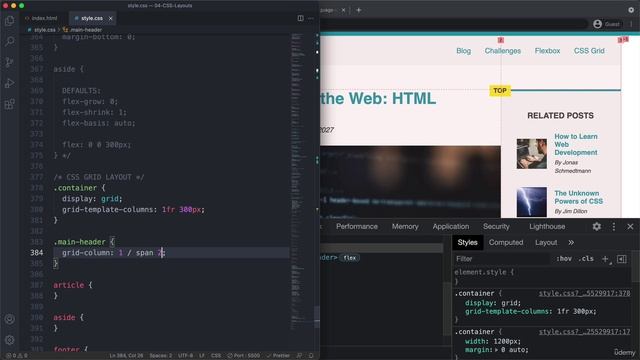Click the Blog navigation link
The image size is (640, 360).
click(x=463, y=51)
